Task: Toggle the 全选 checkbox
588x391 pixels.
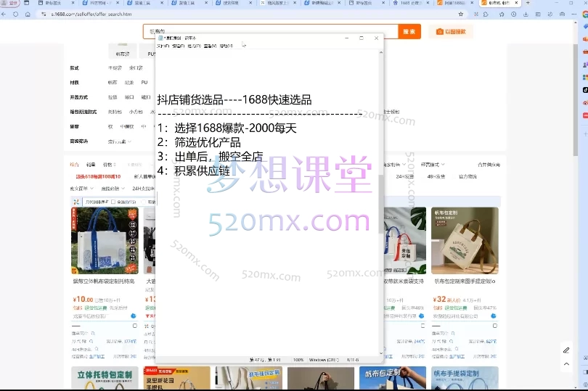Action: pyautogui.click(x=113, y=202)
